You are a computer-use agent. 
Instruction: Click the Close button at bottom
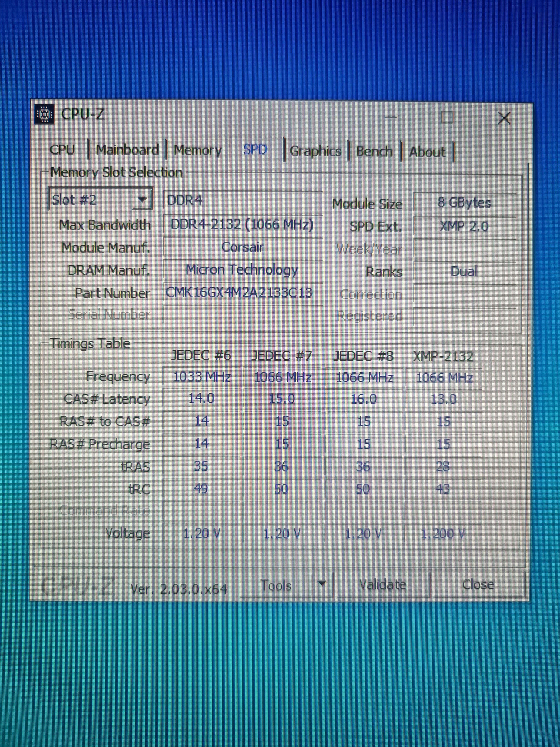pos(478,584)
